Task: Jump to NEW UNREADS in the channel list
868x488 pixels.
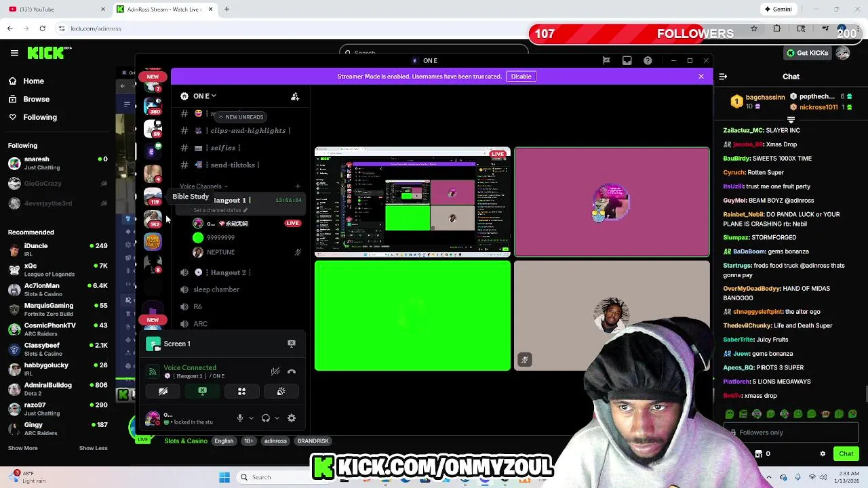Action: click(x=240, y=117)
